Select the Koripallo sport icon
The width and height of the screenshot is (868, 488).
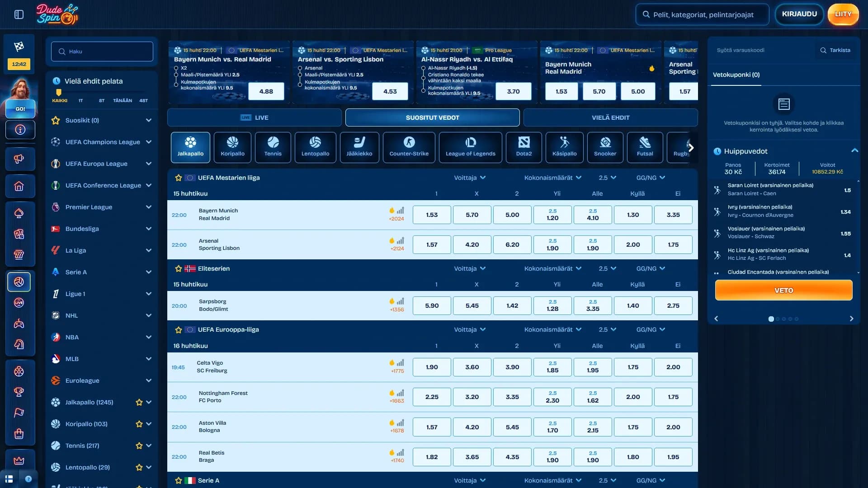point(232,147)
